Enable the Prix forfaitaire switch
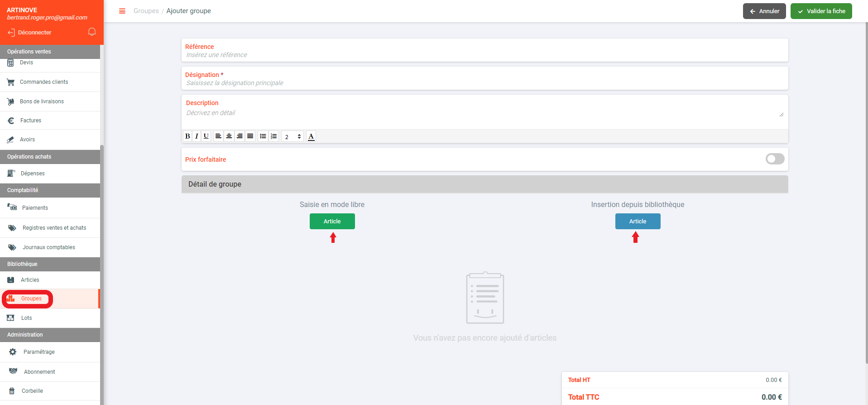This screenshot has width=868, height=405. (775, 159)
